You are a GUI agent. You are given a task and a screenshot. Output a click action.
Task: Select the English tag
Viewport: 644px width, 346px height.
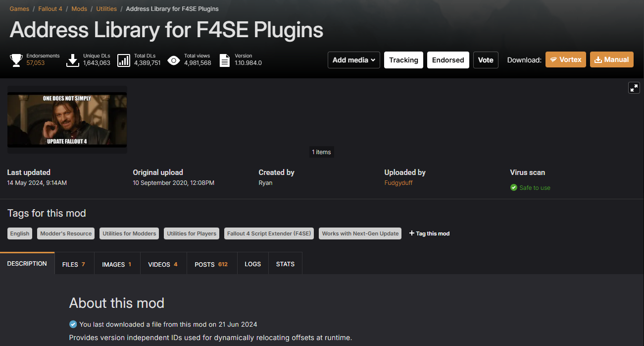(x=20, y=233)
